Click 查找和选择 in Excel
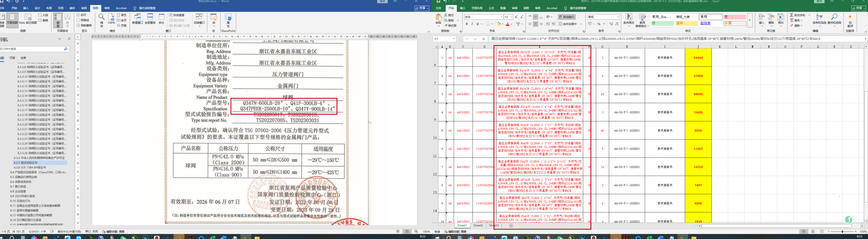Viewport: 868px width, 239px height. pos(834,20)
